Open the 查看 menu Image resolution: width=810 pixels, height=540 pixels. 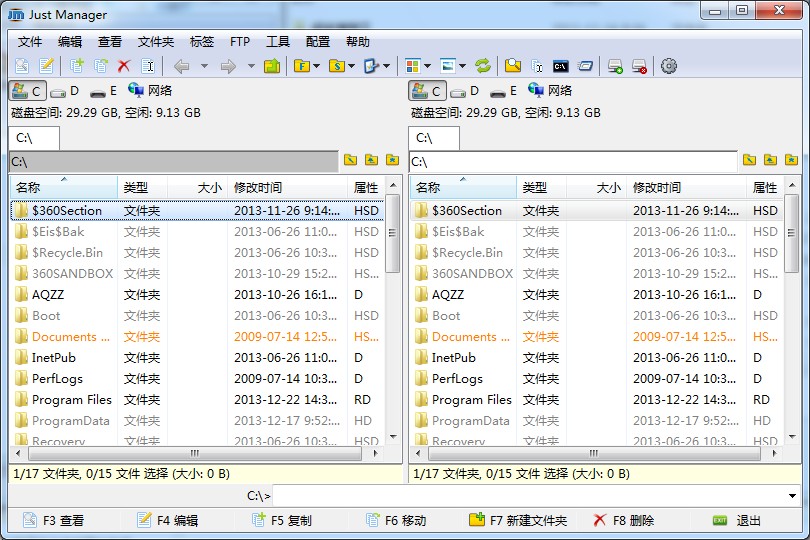[110, 41]
